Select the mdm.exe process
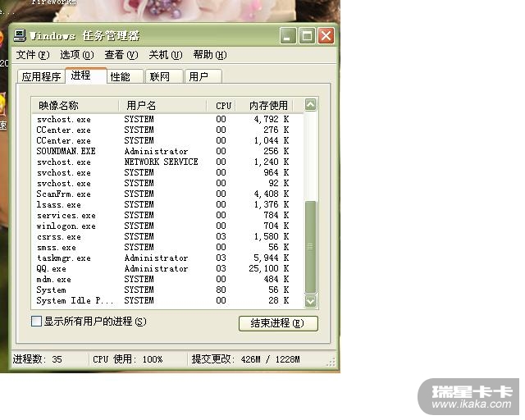The image size is (525, 420). [x=167, y=280]
